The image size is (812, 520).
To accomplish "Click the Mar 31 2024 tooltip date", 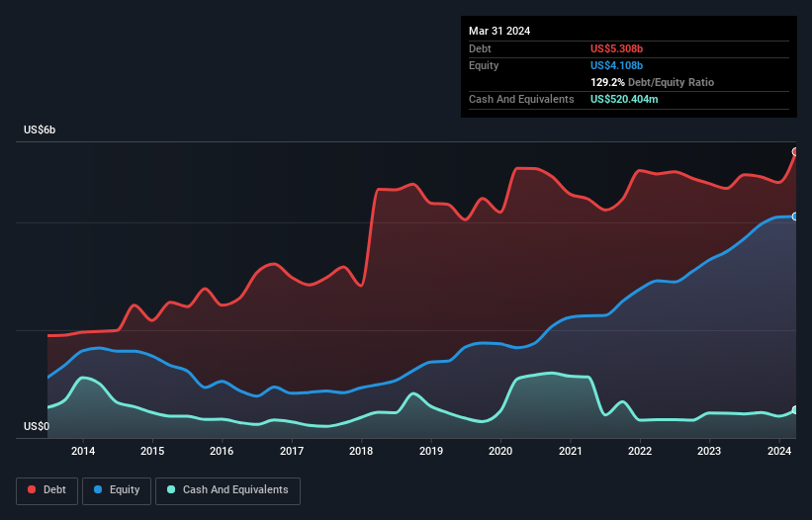I will 499,31.
